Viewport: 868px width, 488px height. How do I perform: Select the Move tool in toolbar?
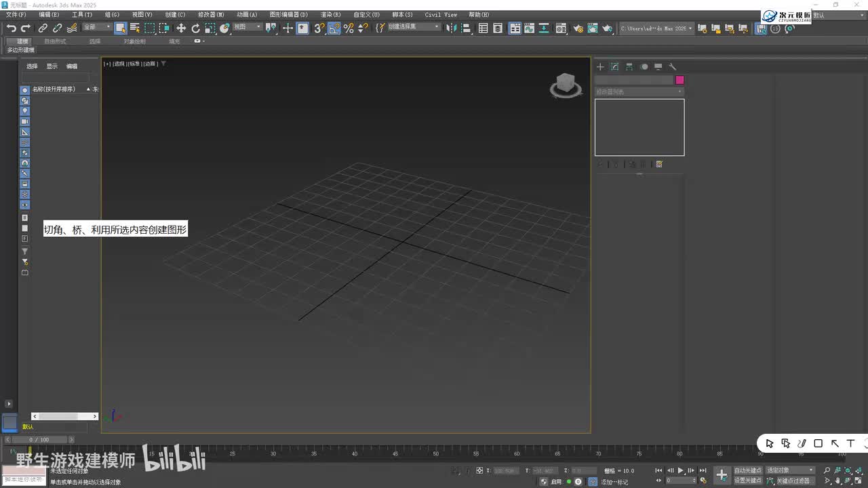181,28
